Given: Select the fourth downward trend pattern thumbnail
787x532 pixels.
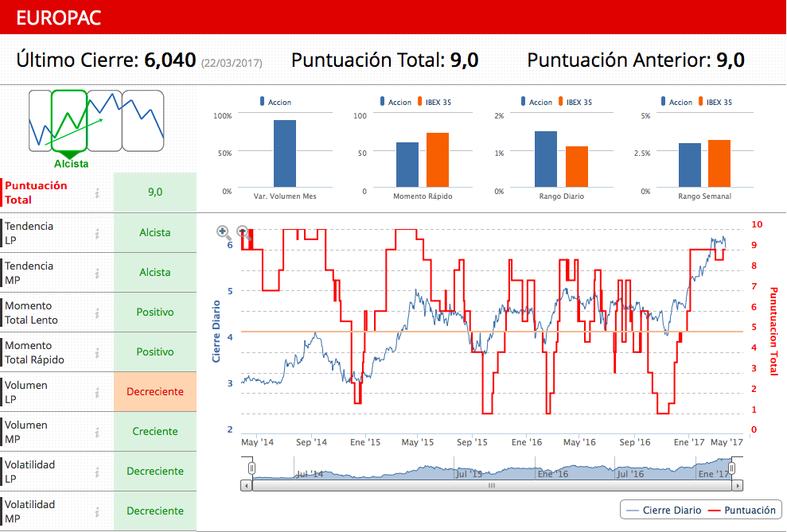Looking at the screenshot, I should (143, 121).
